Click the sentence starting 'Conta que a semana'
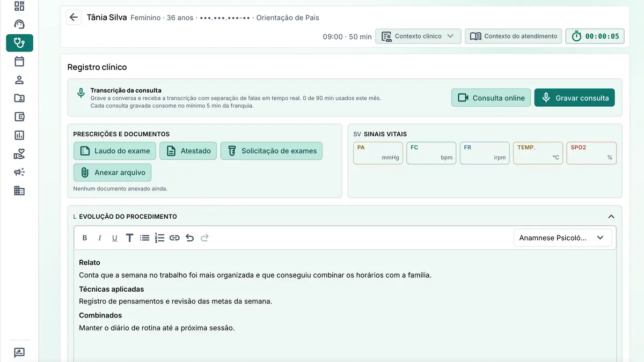Screen dimensions: 644x362 [x=255, y=275]
